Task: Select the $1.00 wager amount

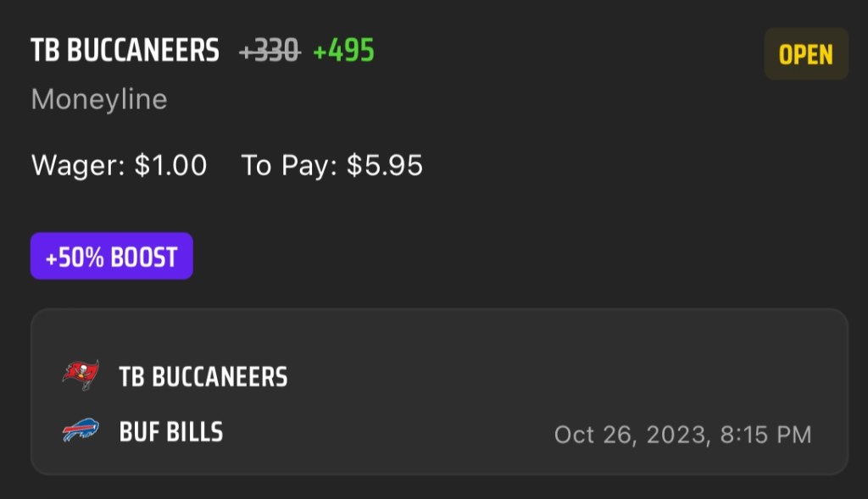Action: [x=170, y=165]
